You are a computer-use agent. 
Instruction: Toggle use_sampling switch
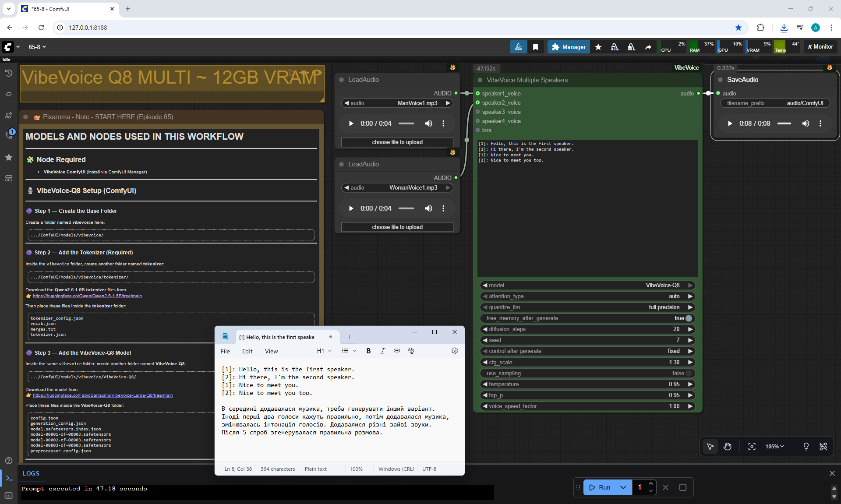click(689, 374)
